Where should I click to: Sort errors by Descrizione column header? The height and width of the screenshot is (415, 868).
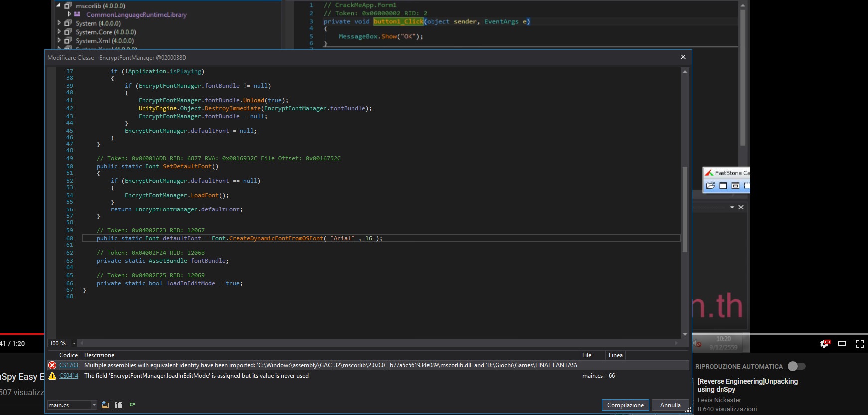pos(330,355)
